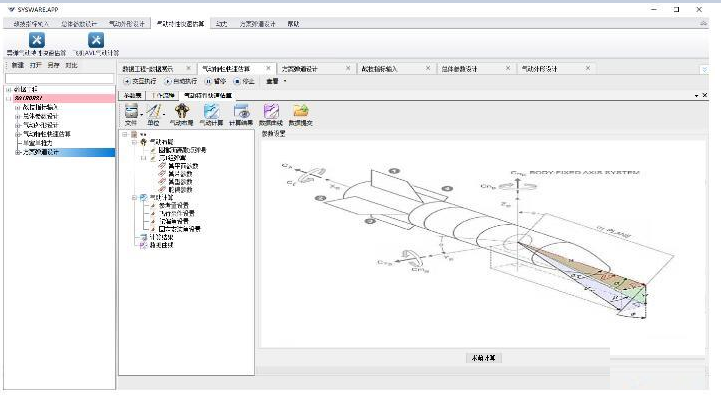Switch to the 动力 ribbon tab
The image size is (721, 397).
pyautogui.click(x=222, y=24)
